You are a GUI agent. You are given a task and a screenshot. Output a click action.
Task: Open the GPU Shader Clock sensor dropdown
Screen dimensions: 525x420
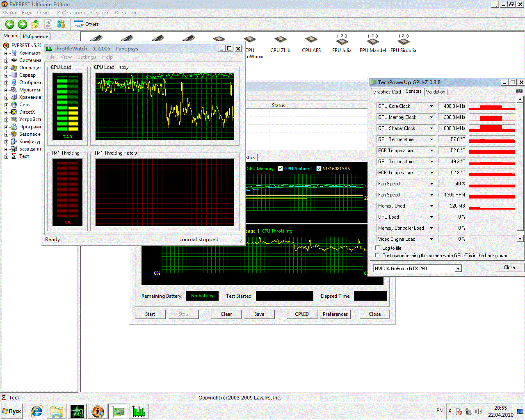pyautogui.click(x=431, y=128)
